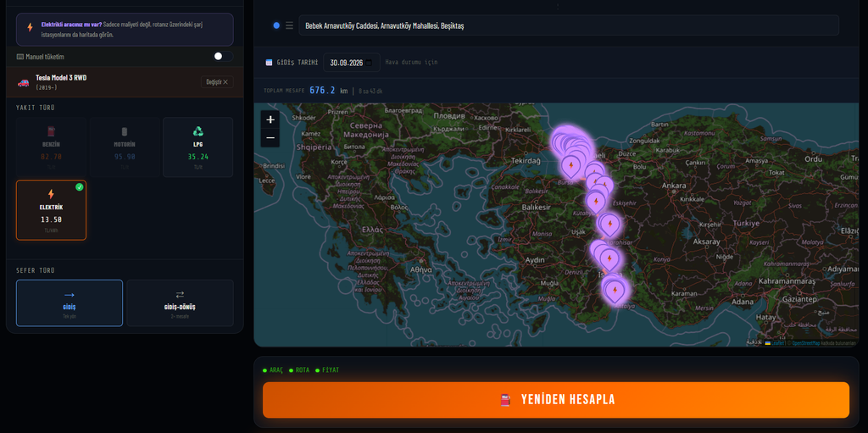868x433 pixels.
Task: Click the Rota status indicator
Action: click(299, 370)
